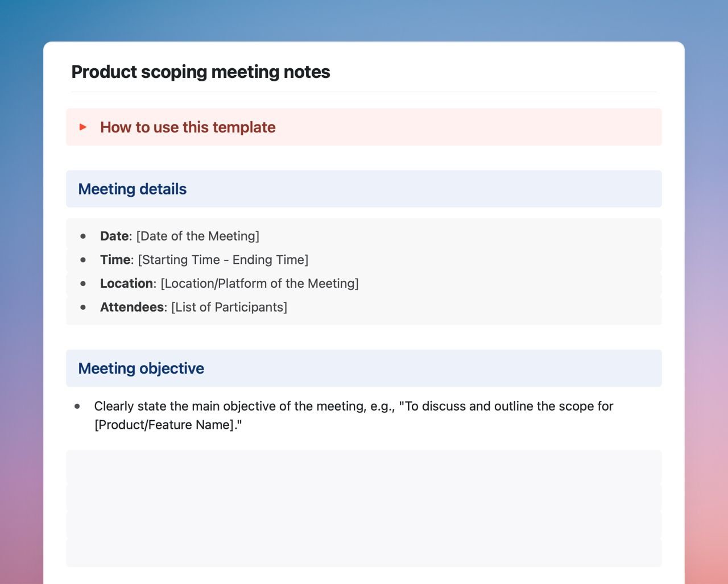Click the Date of the Meeting placeholder

click(197, 235)
